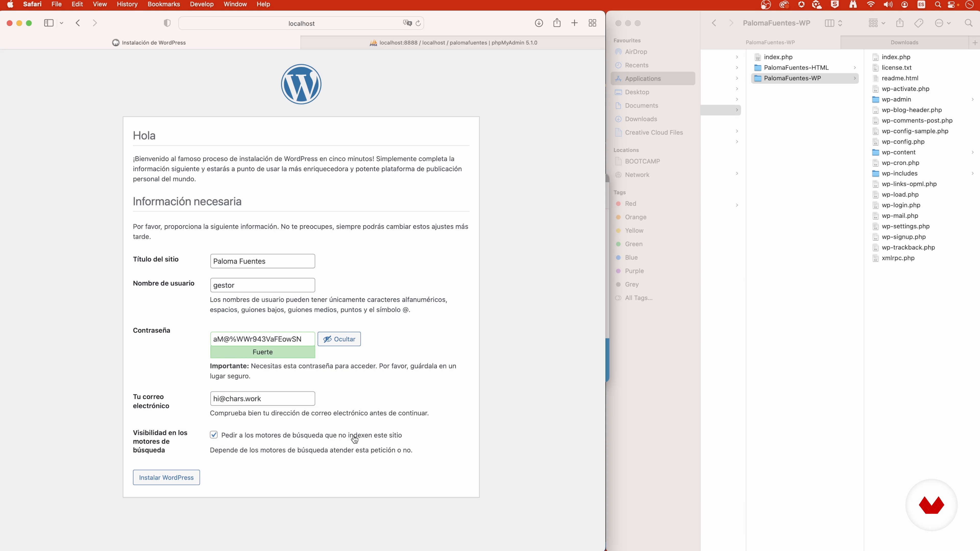Show Safari downloads list
This screenshot has width=980, height=551.
click(539, 23)
